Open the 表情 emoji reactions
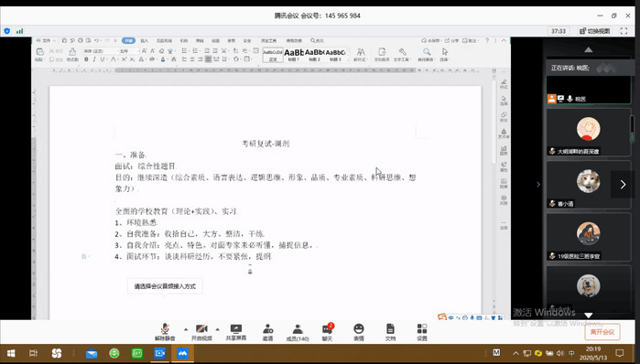 [x=359, y=332]
